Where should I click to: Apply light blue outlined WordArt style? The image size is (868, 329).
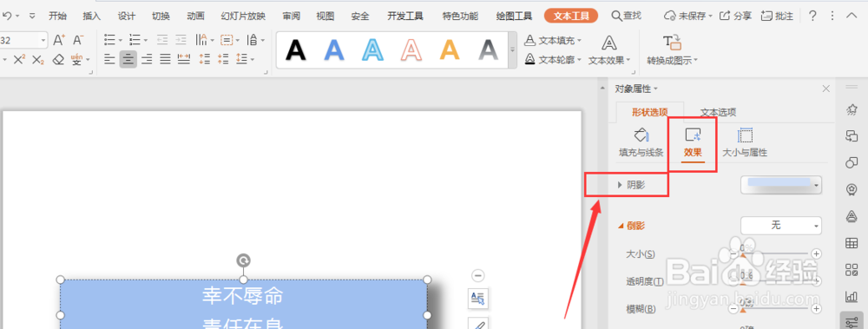(372, 50)
